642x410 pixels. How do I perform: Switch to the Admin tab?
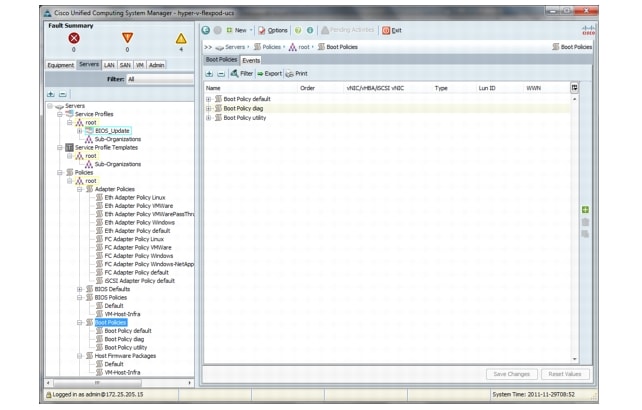click(156, 65)
